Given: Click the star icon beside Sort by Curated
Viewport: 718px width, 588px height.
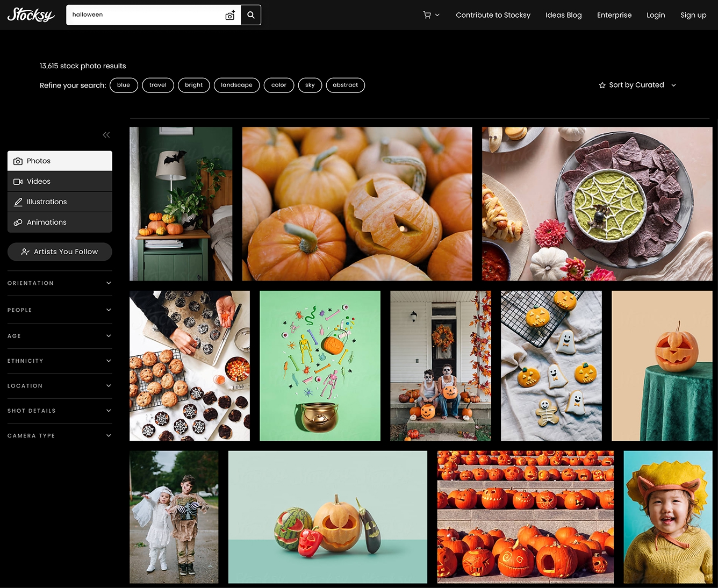Looking at the screenshot, I should coord(602,85).
